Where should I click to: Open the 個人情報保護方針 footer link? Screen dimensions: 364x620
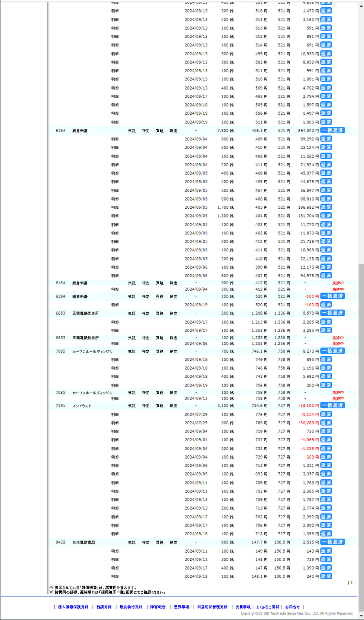[73, 607]
